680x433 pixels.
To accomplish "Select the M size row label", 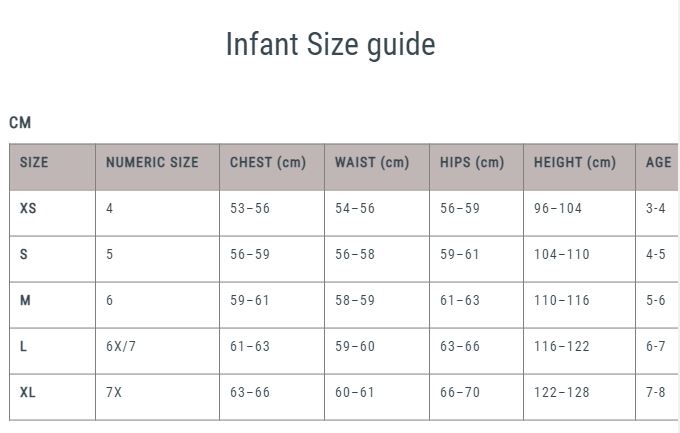I will 25,300.
